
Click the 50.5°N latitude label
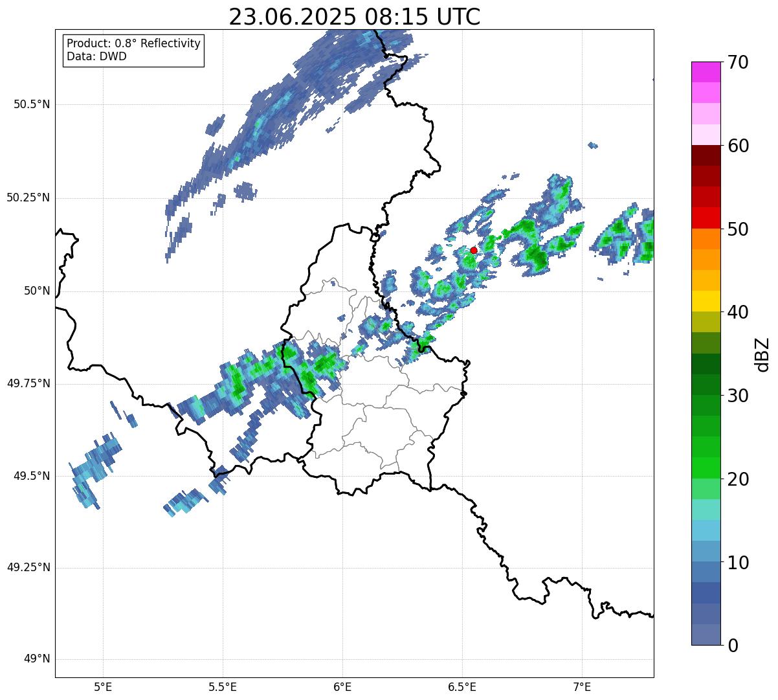tap(32, 104)
